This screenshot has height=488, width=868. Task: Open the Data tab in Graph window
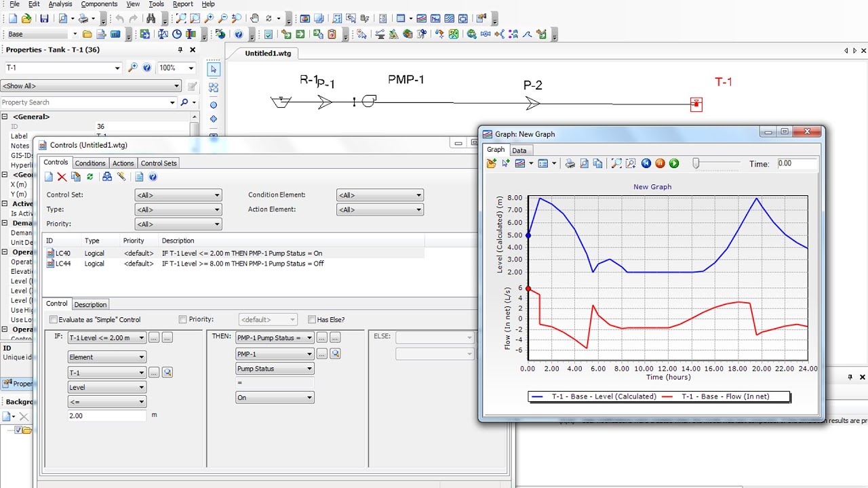pos(519,150)
